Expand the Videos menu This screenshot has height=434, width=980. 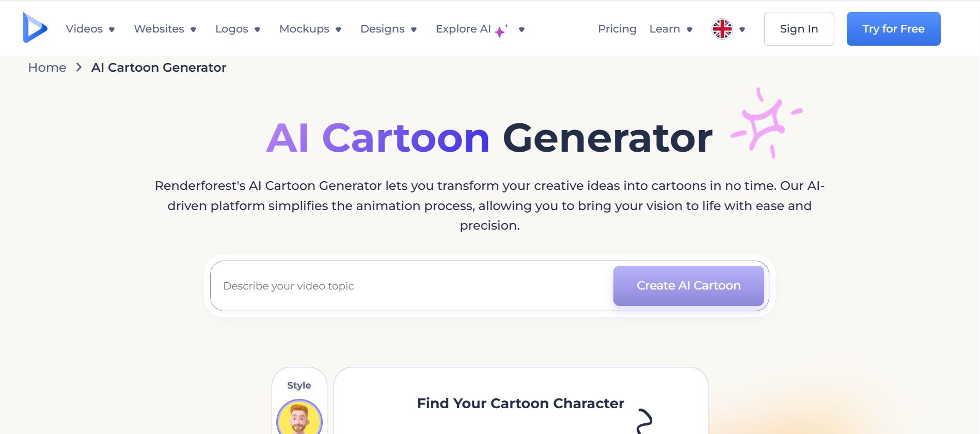[x=90, y=29]
